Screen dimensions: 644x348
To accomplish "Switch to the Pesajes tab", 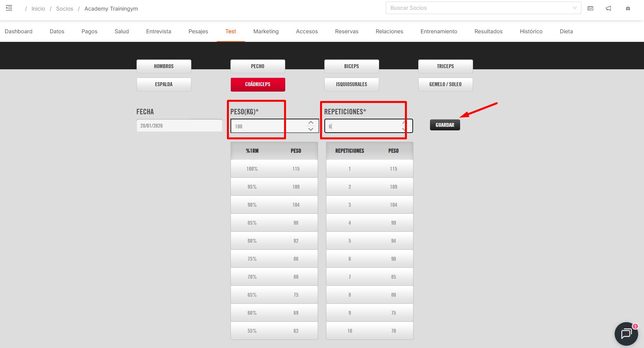I will click(198, 31).
